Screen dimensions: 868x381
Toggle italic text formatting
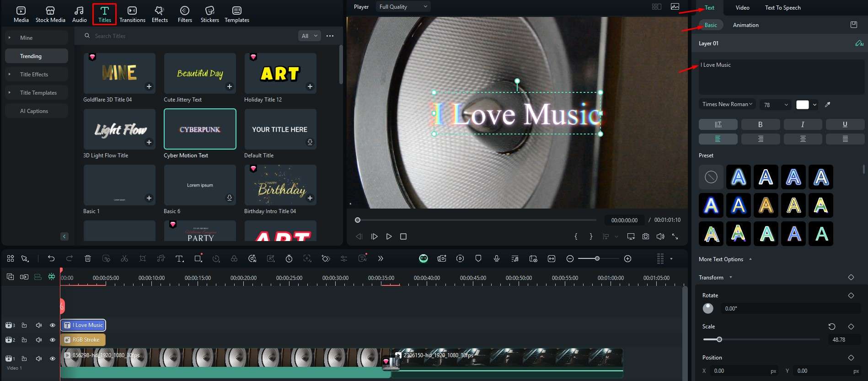[803, 124]
